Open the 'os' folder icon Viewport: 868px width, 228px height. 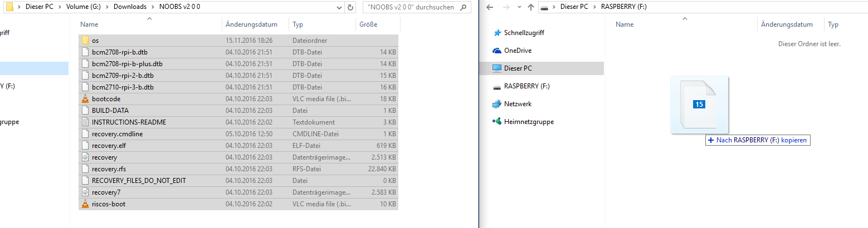point(85,41)
